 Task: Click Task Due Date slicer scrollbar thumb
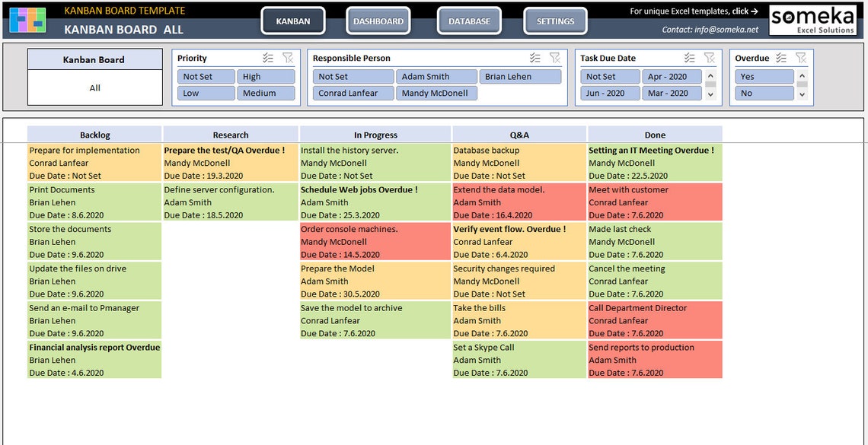coord(711,84)
